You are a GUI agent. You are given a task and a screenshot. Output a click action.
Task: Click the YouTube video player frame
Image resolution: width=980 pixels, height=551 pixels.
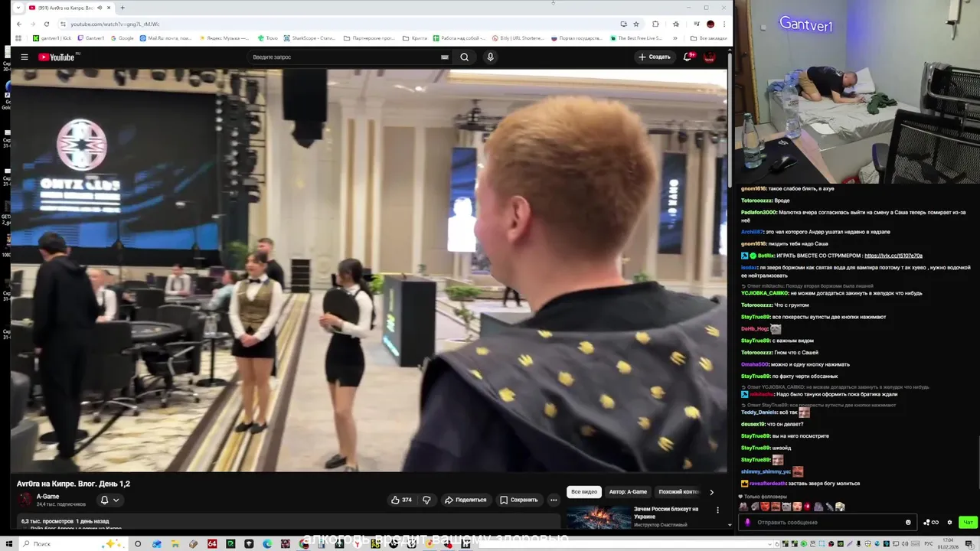coord(369,270)
